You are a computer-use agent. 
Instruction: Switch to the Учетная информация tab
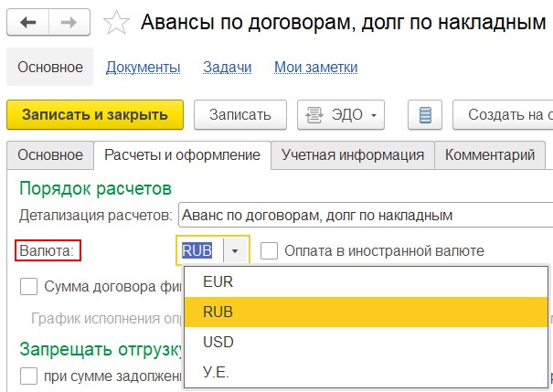pyautogui.click(x=353, y=154)
